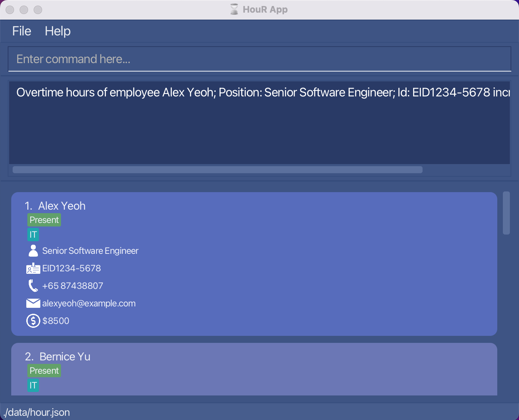Click the result box horizontal scrollbar
The height and width of the screenshot is (420, 519).
[217, 170]
